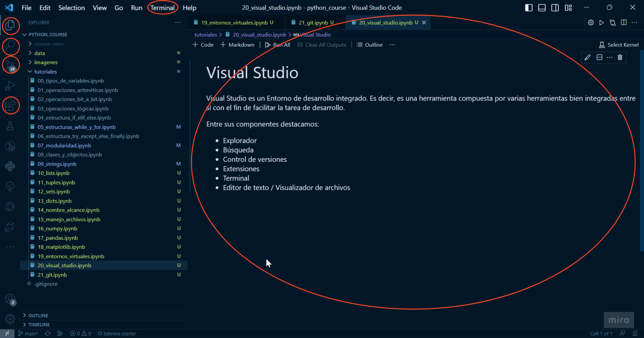Toggle the primary side bar layout button

point(529,7)
